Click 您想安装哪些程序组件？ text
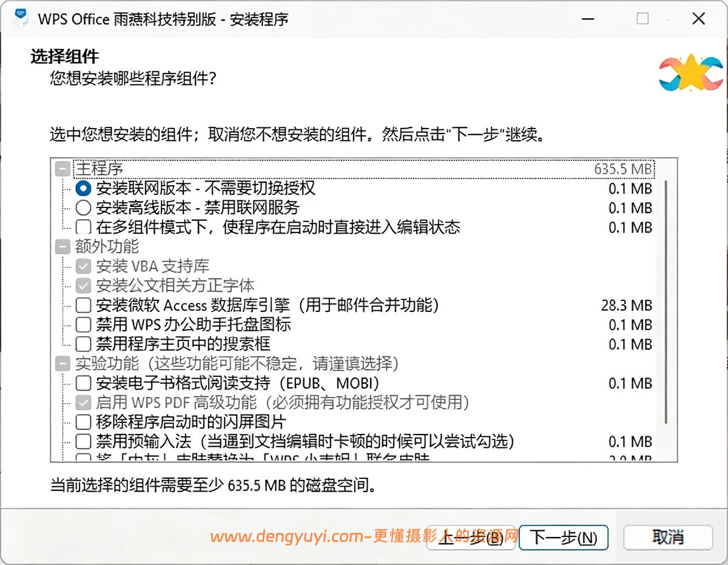The image size is (728, 565). point(133,79)
